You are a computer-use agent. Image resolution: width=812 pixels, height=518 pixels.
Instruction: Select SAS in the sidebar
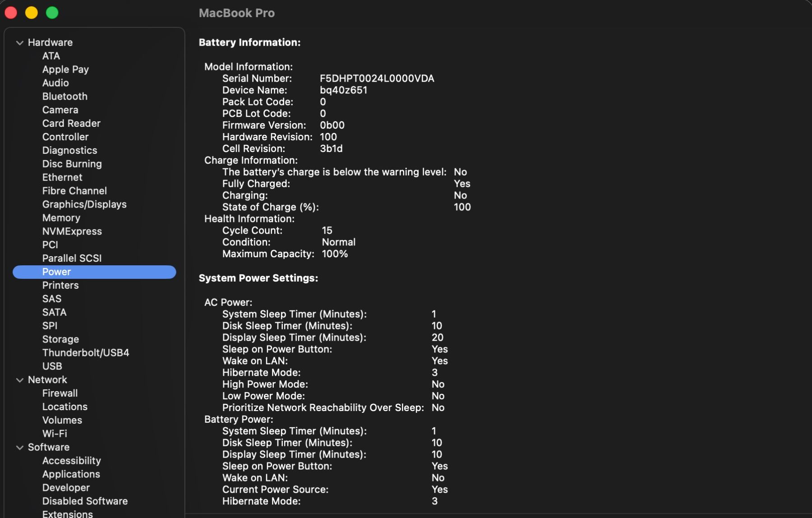coord(52,299)
